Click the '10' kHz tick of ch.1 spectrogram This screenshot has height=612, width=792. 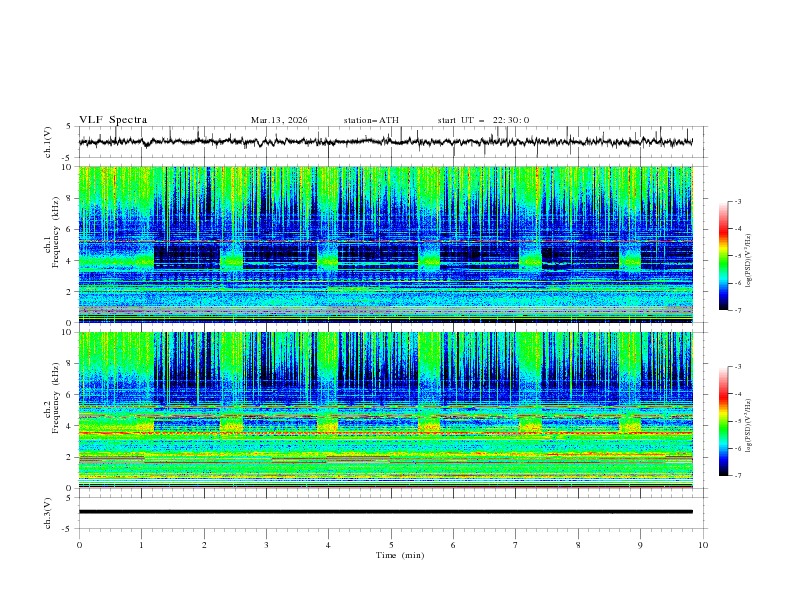coord(69,167)
